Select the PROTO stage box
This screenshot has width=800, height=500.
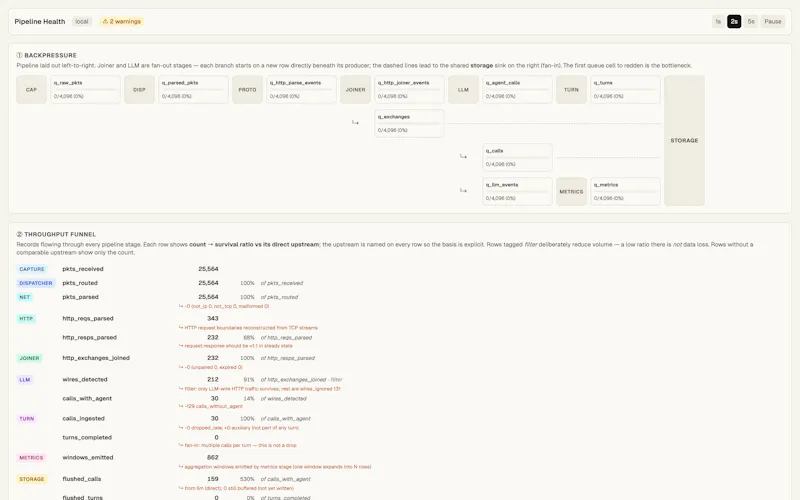(x=247, y=90)
